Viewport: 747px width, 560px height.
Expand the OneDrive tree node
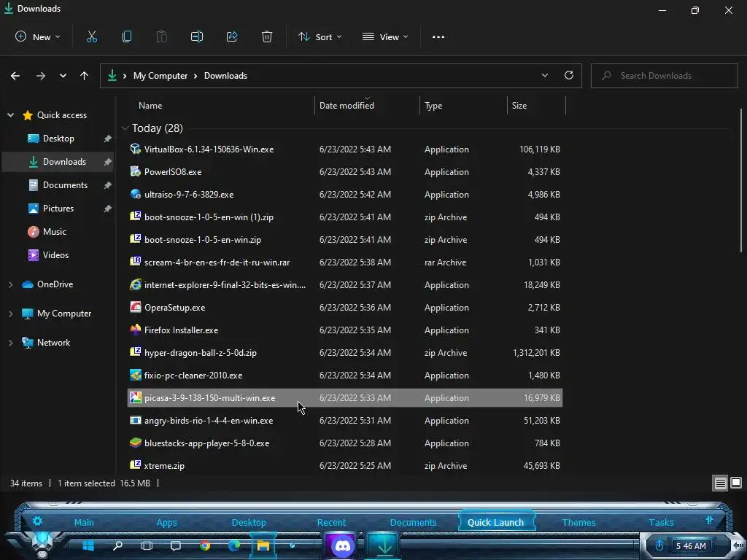[10, 284]
